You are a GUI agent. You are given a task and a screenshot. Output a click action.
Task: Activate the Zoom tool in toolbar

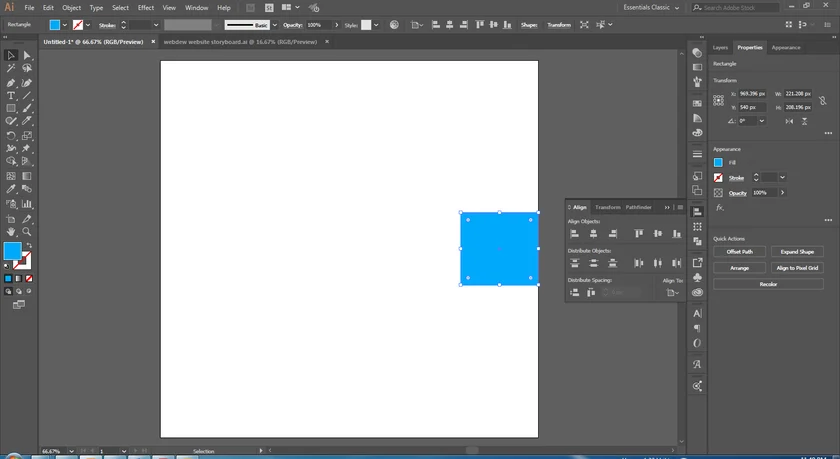27,231
